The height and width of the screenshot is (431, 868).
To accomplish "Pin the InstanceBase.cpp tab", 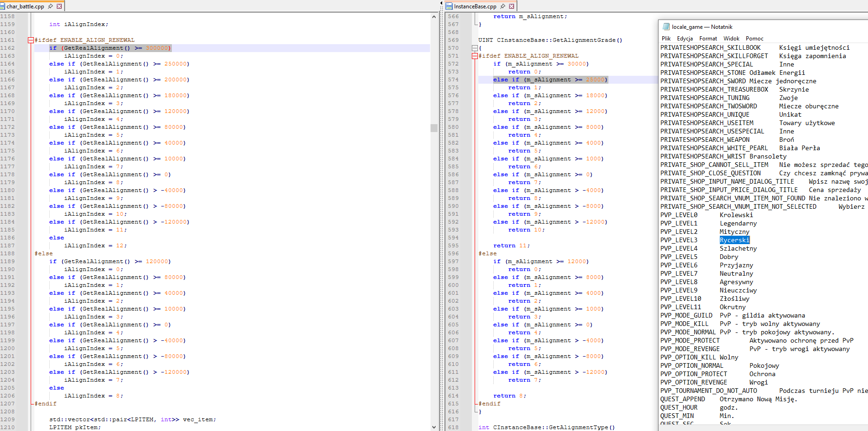I will click(503, 7).
